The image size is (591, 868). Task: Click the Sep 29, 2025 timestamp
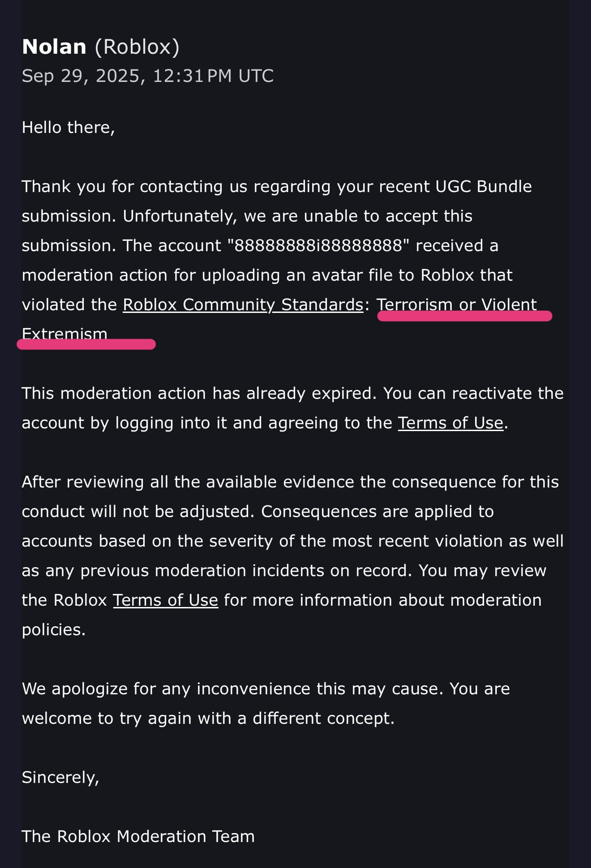click(147, 76)
